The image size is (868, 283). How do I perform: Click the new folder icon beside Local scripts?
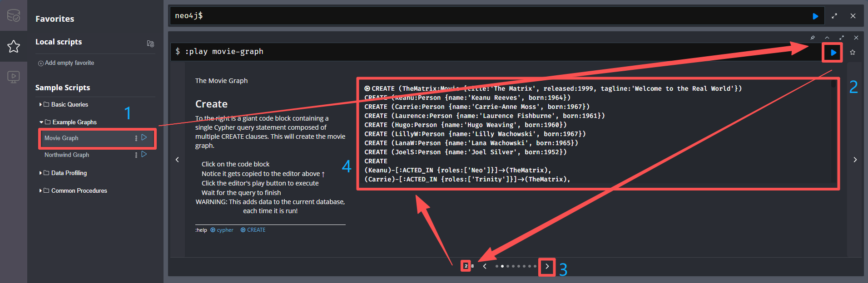coord(150,44)
